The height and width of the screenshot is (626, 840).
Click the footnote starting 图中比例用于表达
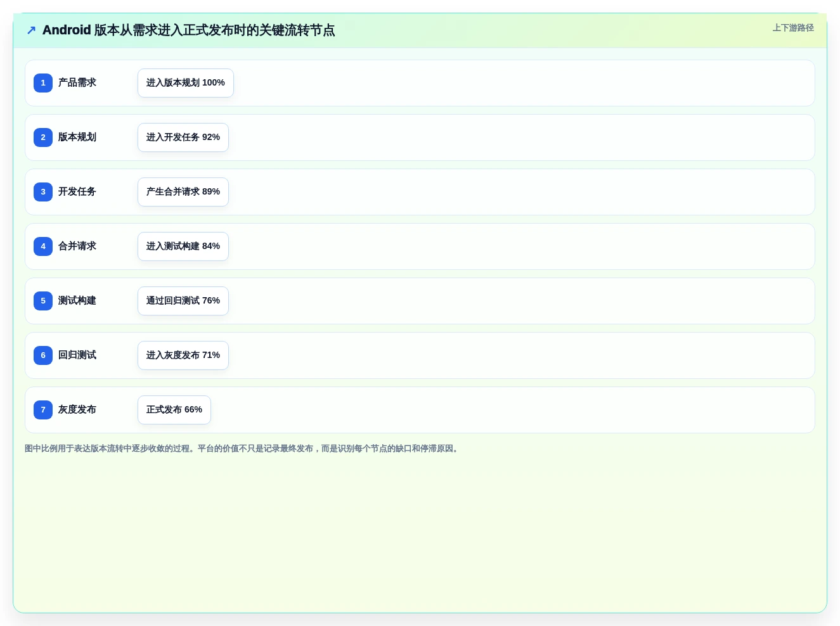coord(243,449)
